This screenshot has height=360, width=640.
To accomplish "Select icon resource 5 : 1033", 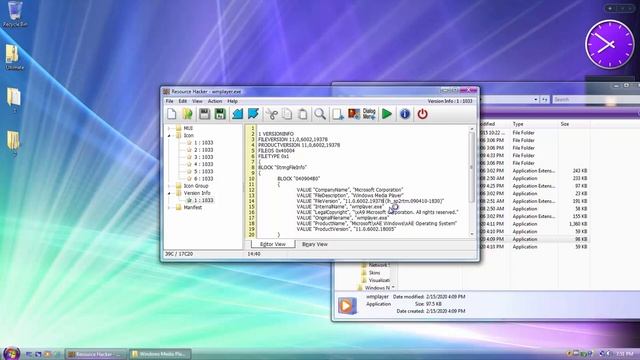I will [200, 171].
